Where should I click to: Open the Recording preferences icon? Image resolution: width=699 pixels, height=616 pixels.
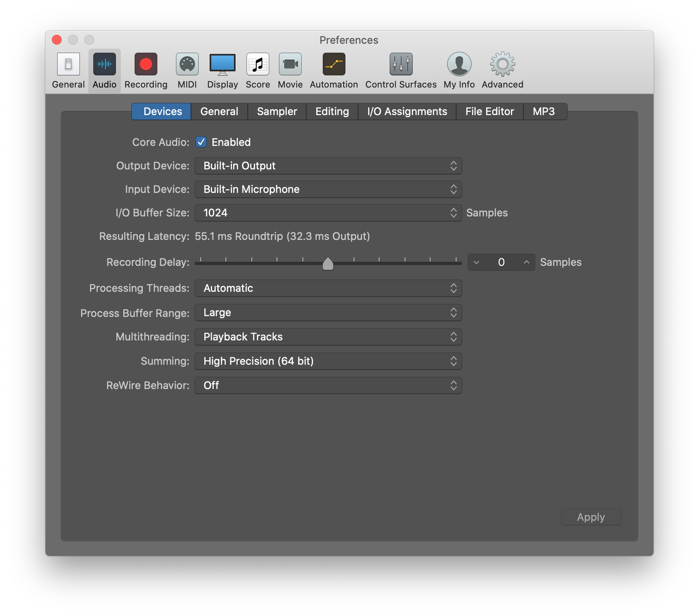(x=145, y=70)
